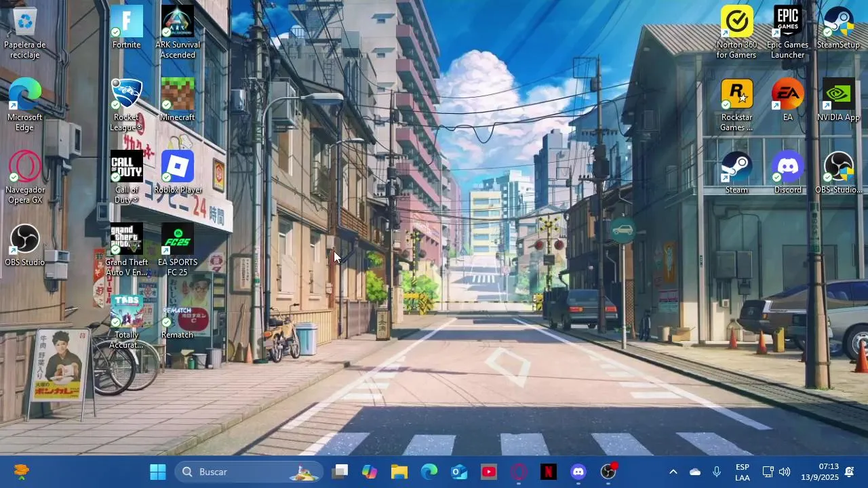Launch Totally Accurate Battle Simulator shortcut

pyautogui.click(x=127, y=322)
